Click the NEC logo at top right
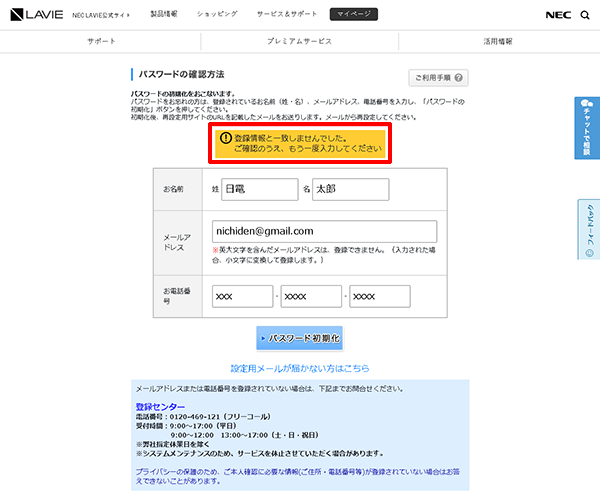 point(559,15)
